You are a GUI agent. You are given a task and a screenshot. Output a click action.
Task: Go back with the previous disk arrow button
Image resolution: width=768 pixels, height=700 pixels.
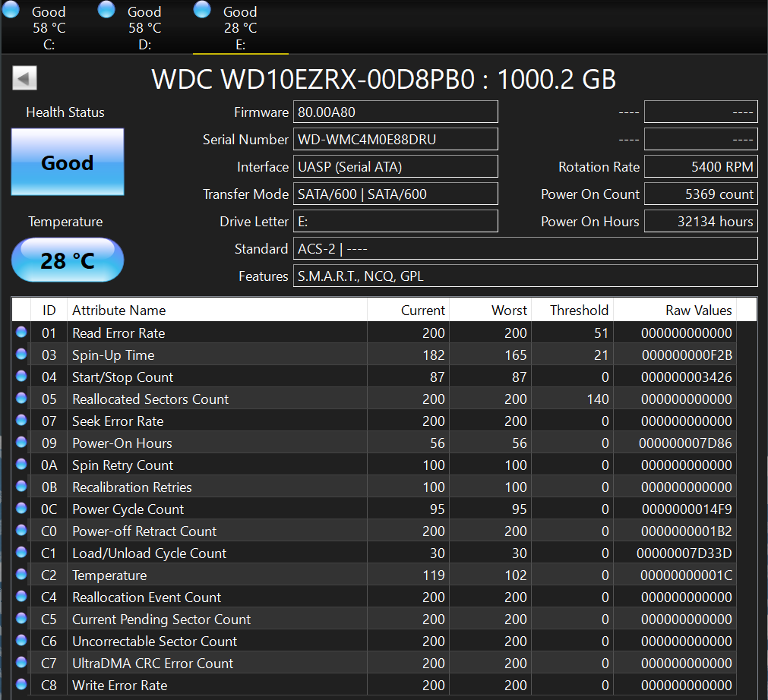(x=24, y=78)
